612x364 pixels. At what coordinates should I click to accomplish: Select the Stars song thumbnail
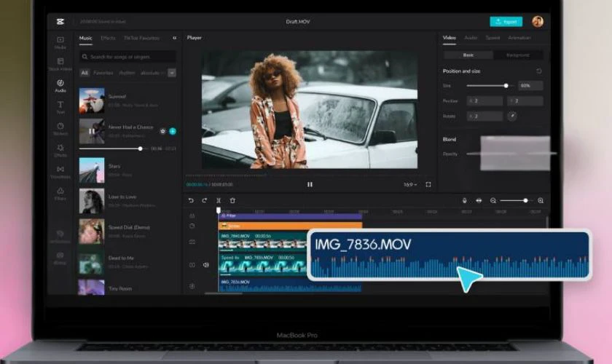click(x=92, y=170)
